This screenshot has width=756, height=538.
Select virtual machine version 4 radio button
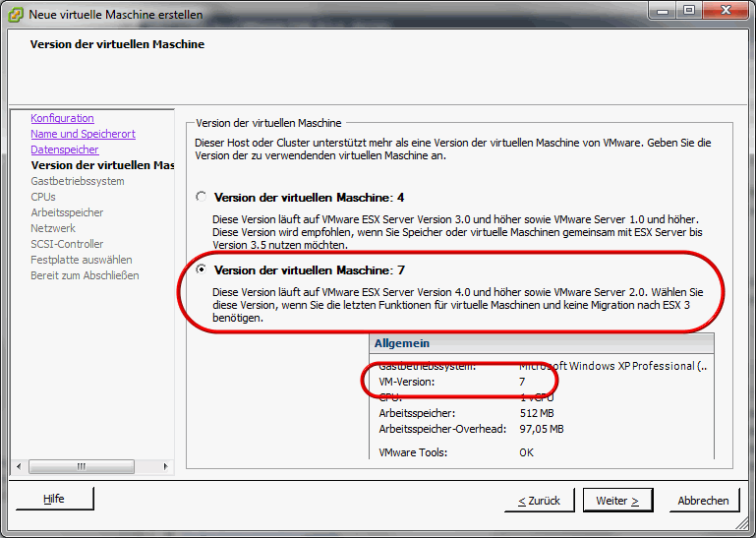coord(202,197)
